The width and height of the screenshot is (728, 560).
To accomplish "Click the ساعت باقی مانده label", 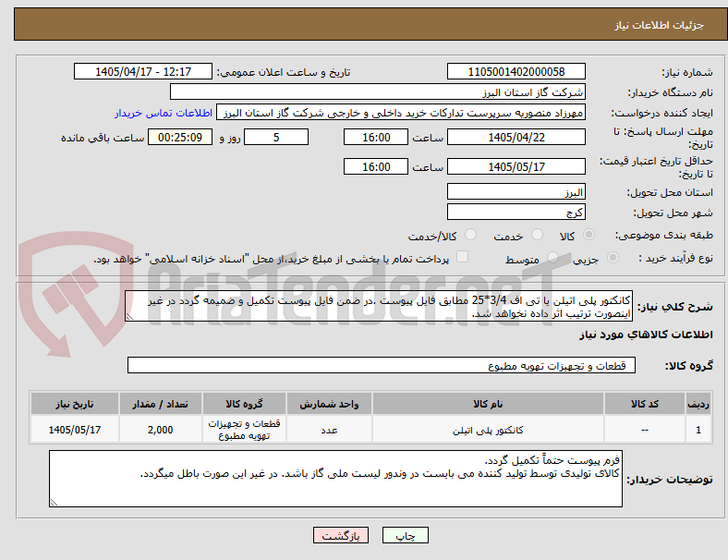I will tap(103, 138).
